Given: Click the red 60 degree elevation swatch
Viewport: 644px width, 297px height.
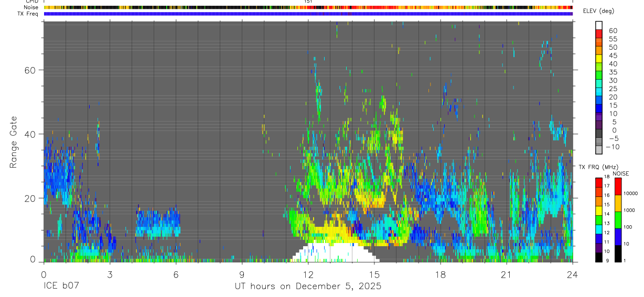Looking at the screenshot, I should tap(598, 34).
